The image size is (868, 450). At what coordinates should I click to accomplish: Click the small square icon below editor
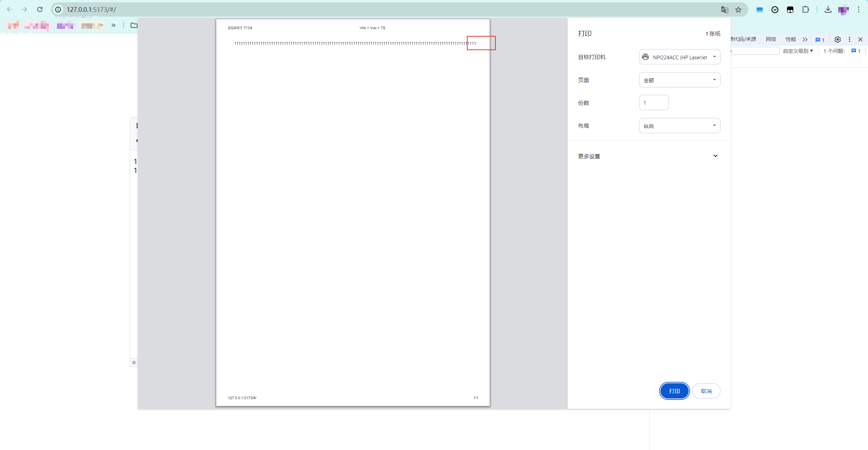click(134, 363)
